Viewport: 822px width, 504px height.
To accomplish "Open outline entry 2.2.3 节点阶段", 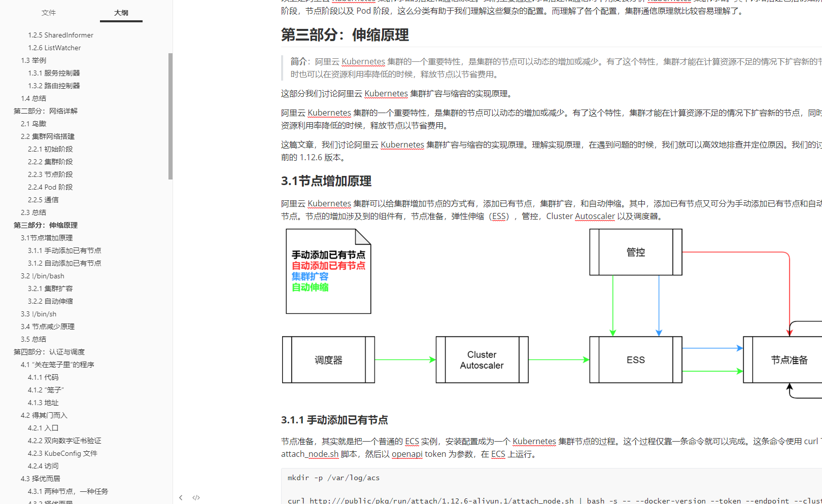I will tap(50, 174).
